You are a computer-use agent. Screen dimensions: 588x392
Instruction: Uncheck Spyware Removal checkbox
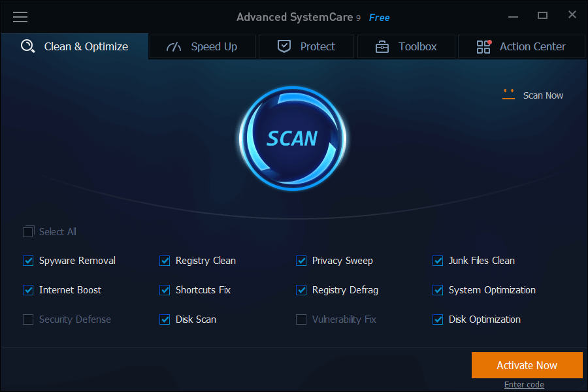28,260
